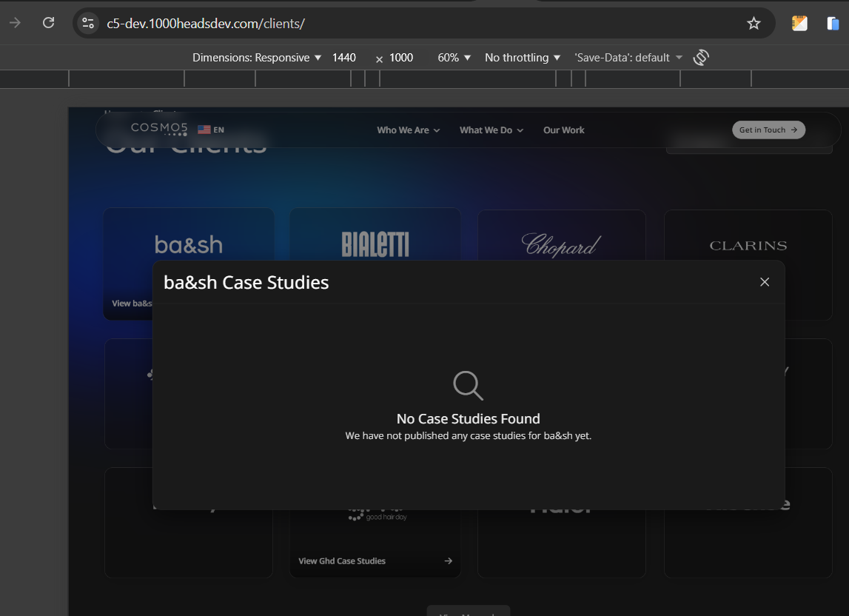Reload the page with the refresh icon
Image resolution: width=849 pixels, height=616 pixels.
(49, 23)
